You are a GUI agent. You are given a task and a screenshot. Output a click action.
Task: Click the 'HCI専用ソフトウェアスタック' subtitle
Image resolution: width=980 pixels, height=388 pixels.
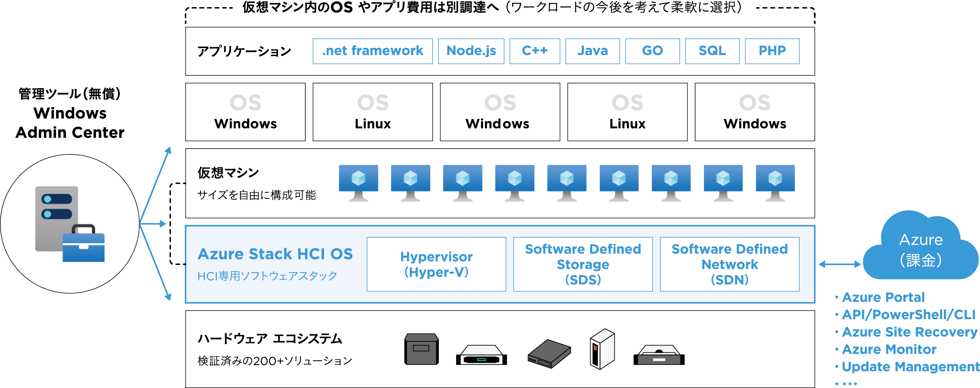click(x=267, y=275)
